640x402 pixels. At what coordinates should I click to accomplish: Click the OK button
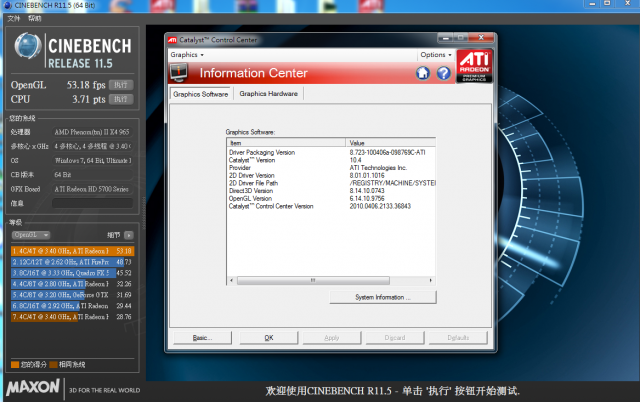[x=269, y=338]
